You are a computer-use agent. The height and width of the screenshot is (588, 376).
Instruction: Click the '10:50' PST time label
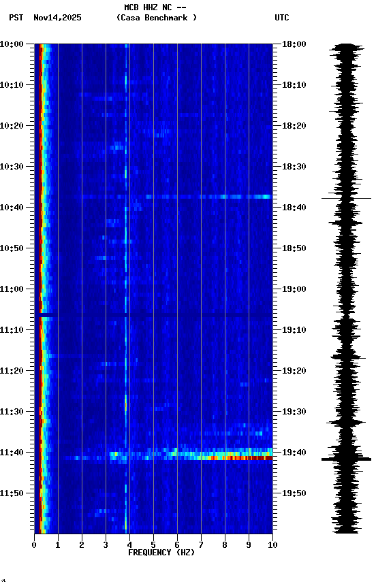pos(12,248)
